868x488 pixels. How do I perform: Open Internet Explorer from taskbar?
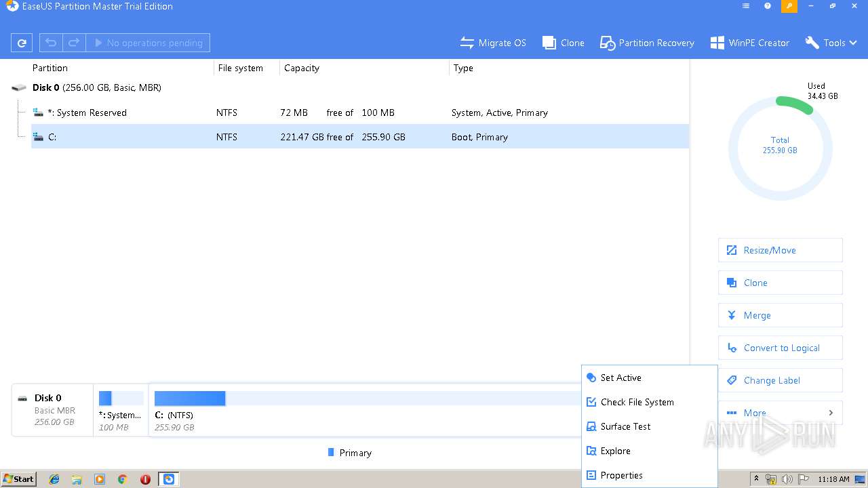(54, 479)
